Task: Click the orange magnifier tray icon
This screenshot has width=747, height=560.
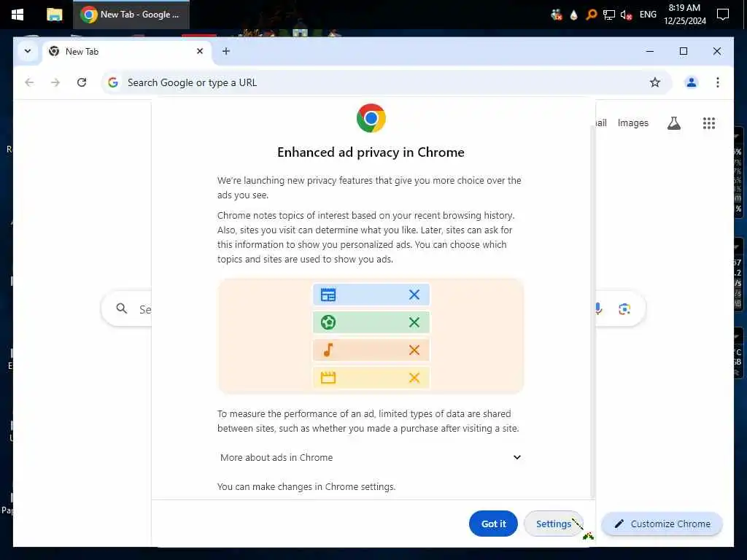Action: pyautogui.click(x=591, y=15)
